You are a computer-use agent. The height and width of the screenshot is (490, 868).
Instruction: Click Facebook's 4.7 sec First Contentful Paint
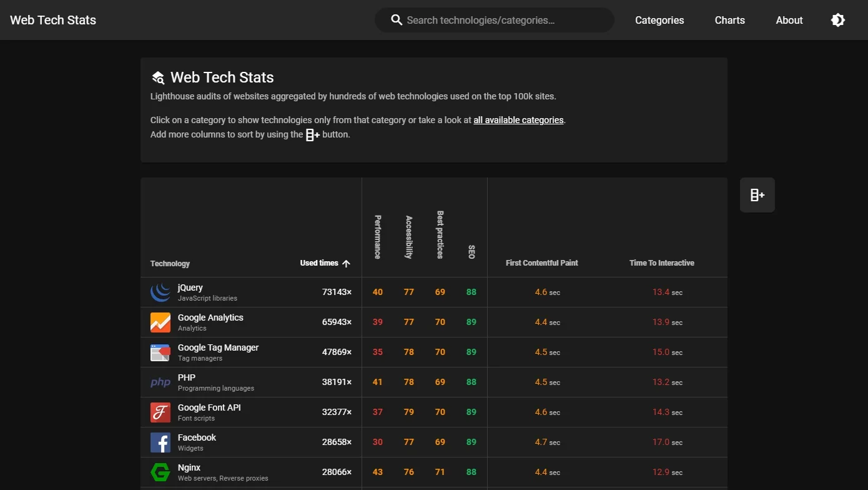coord(548,442)
